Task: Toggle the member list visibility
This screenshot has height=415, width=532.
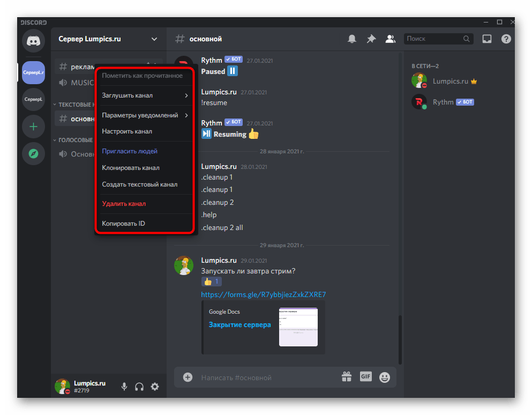Action: point(390,39)
